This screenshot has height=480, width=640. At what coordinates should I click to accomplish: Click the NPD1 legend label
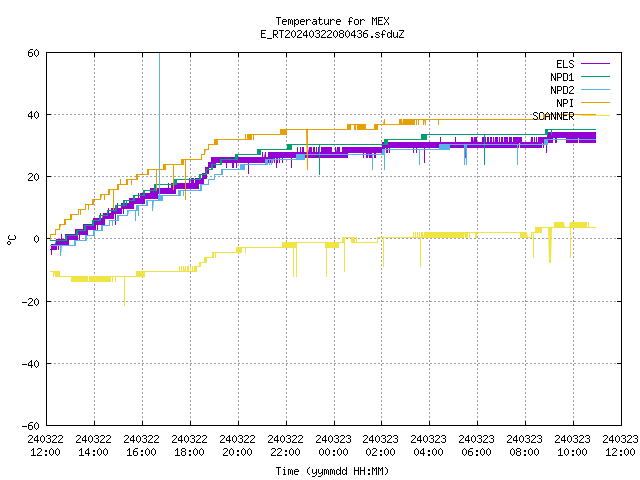(562, 77)
